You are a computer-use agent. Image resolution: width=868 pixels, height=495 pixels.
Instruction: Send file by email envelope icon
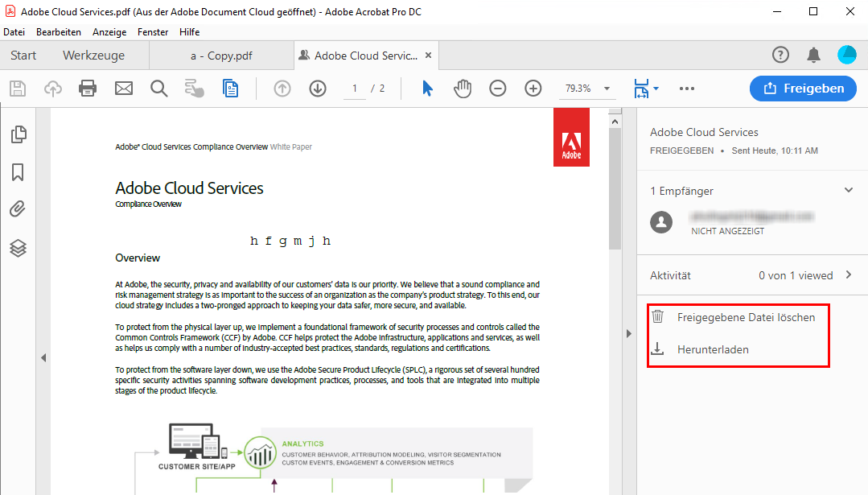coord(123,89)
